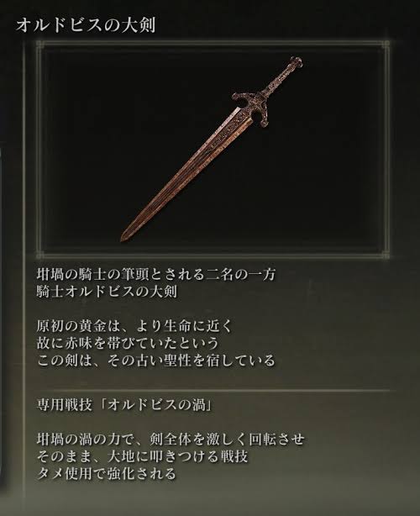Click the divider line above 専用戦技
Screen dimensions: 420x516
pos(213,391)
